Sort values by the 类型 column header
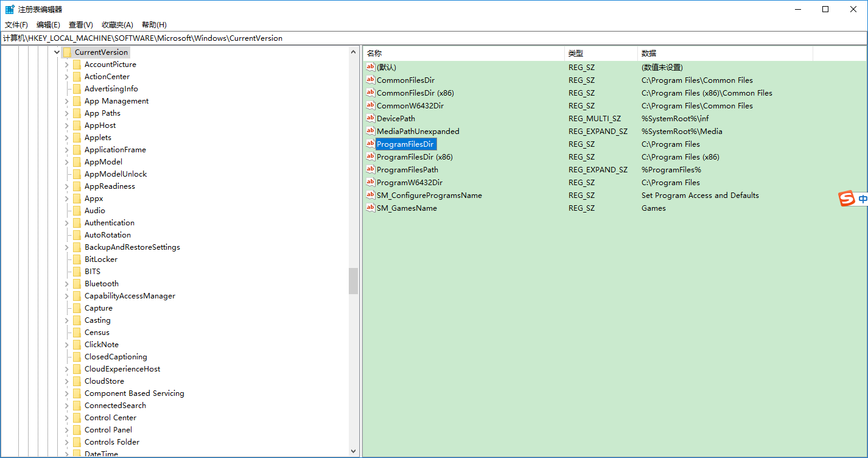This screenshot has height=458, width=868. [x=601, y=54]
